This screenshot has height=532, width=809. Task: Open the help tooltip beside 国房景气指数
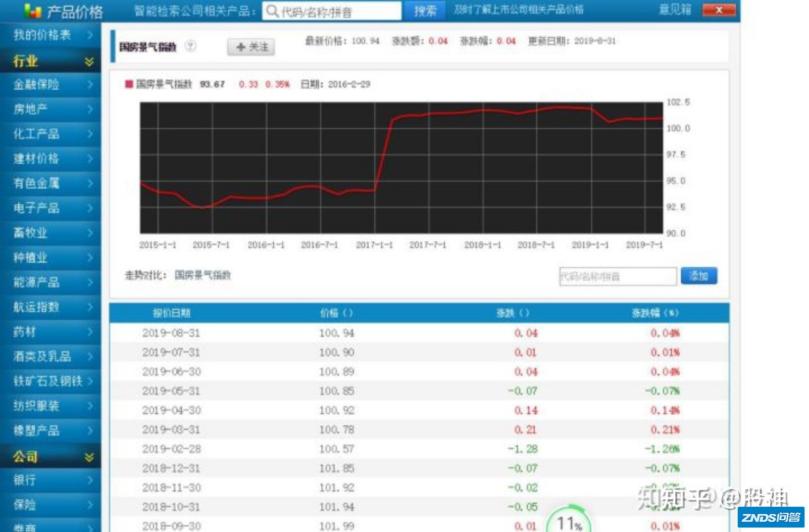click(x=190, y=46)
